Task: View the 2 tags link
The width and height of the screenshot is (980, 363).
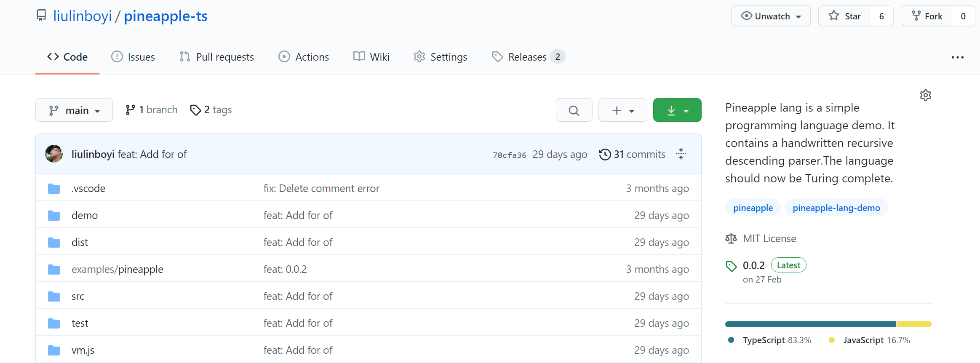Action: [211, 110]
